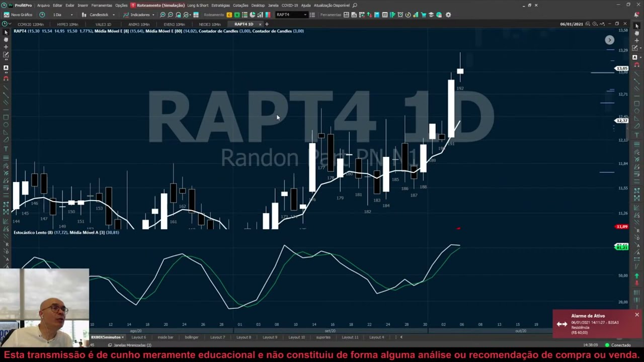Switch to the NEOE3 10Min tab
Image resolution: width=644 pixels, height=362 pixels.
(209, 24)
